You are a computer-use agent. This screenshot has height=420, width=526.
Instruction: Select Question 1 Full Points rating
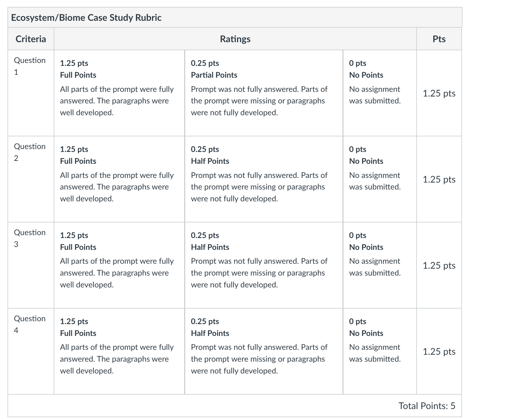coord(119,93)
